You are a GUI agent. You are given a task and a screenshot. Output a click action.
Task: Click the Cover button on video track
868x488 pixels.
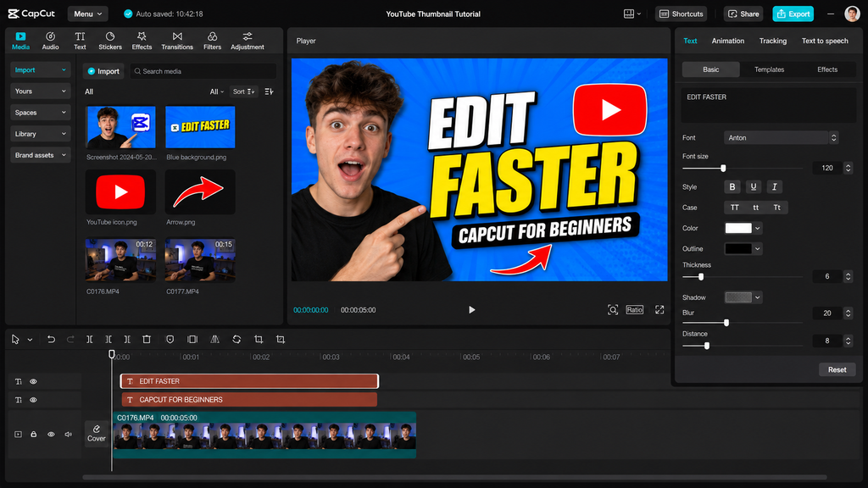pos(97,433)
